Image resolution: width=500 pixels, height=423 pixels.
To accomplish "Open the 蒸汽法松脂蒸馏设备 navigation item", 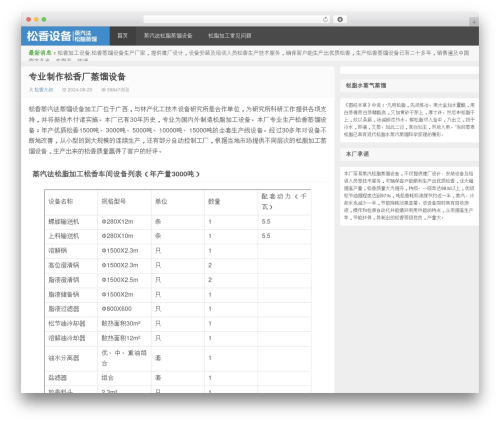I will 168,36.
